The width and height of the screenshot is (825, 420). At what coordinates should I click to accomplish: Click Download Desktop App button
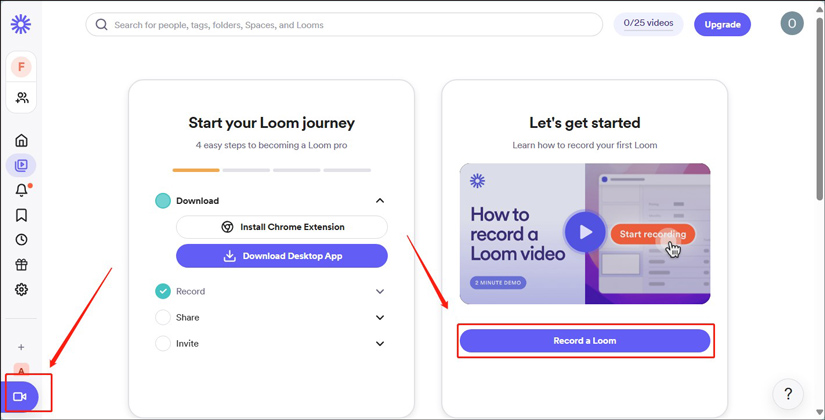click(x=282, y=256)
